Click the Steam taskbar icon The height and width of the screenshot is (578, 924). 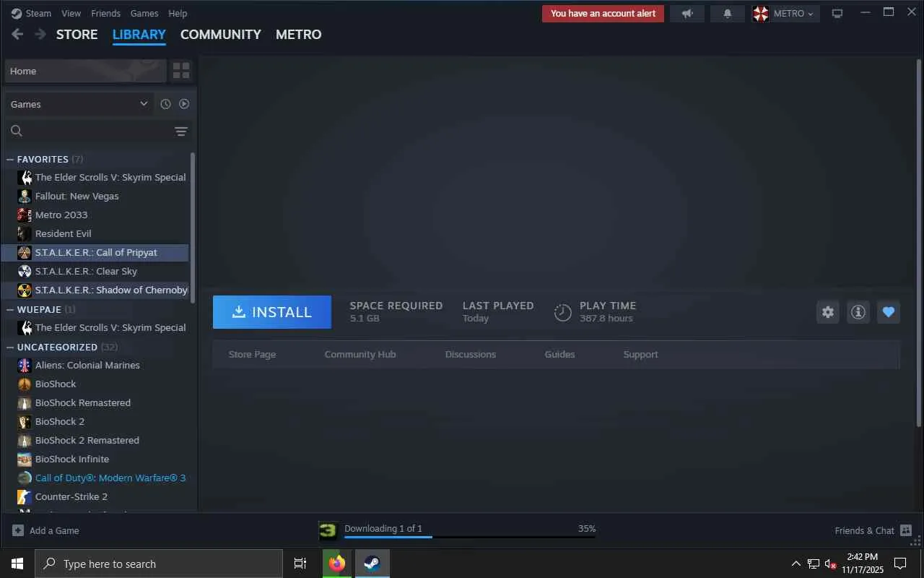tap(372, 564)
